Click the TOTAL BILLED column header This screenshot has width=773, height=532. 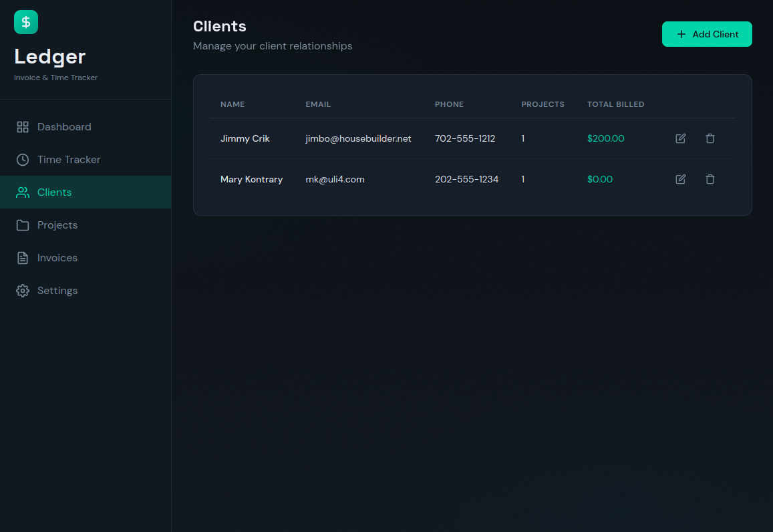tap(616, 104)
